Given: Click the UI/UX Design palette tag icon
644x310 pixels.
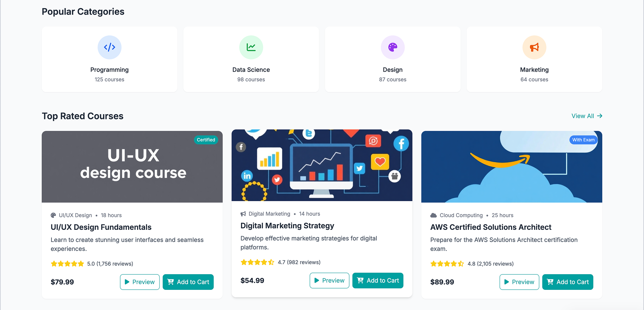Looking at the screenshot, I should click(53, 215).
